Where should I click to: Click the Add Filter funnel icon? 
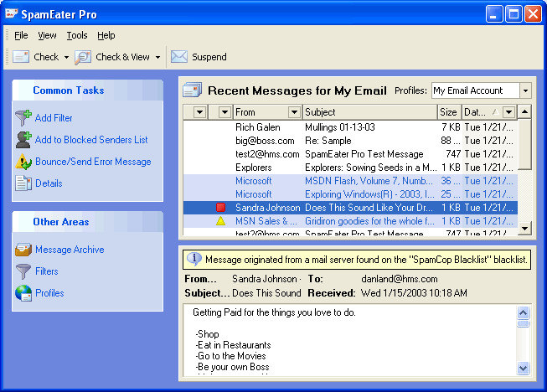(23, 118)
